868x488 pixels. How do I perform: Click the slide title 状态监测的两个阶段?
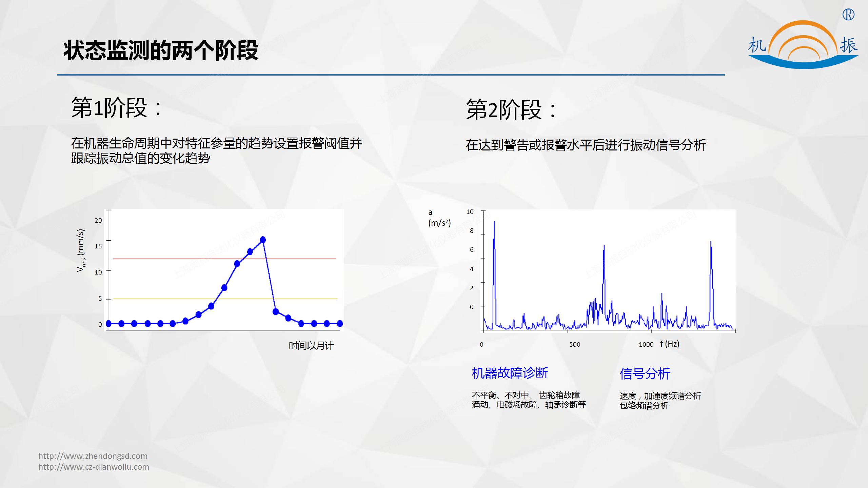[161, 50]
